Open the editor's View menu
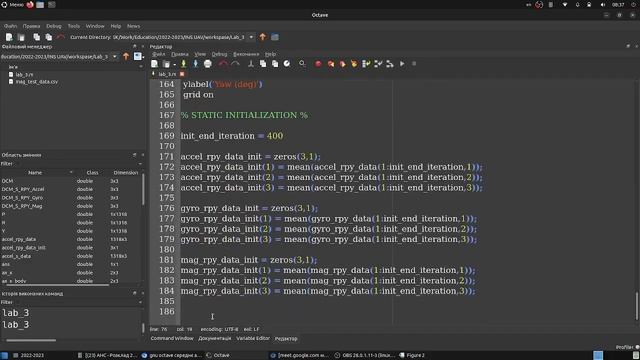The image size is (640, 360). click(200, 54)
